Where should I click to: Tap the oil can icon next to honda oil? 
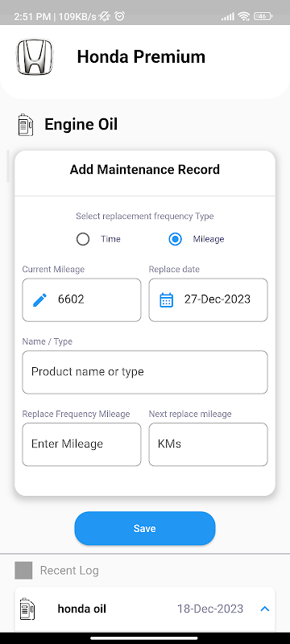tap(27, 609)
